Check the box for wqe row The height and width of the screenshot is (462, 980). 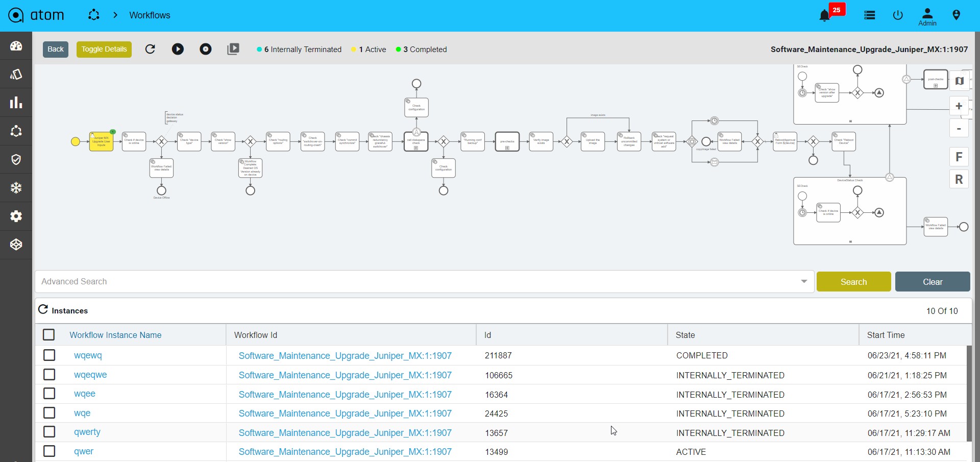click(49, 413)
